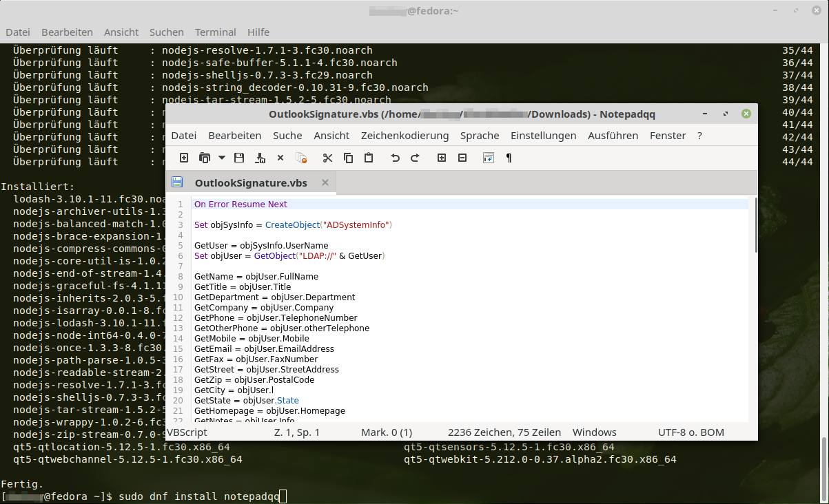Open the Ausführen menu
This screenshot has height=504, width=829.
coord(613,136)
